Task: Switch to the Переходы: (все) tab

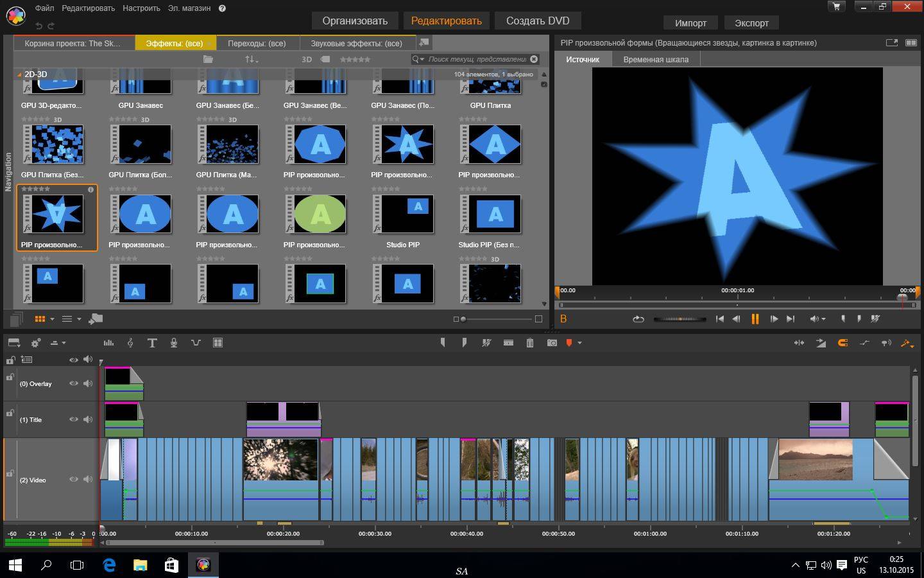Action: (257, 43)
